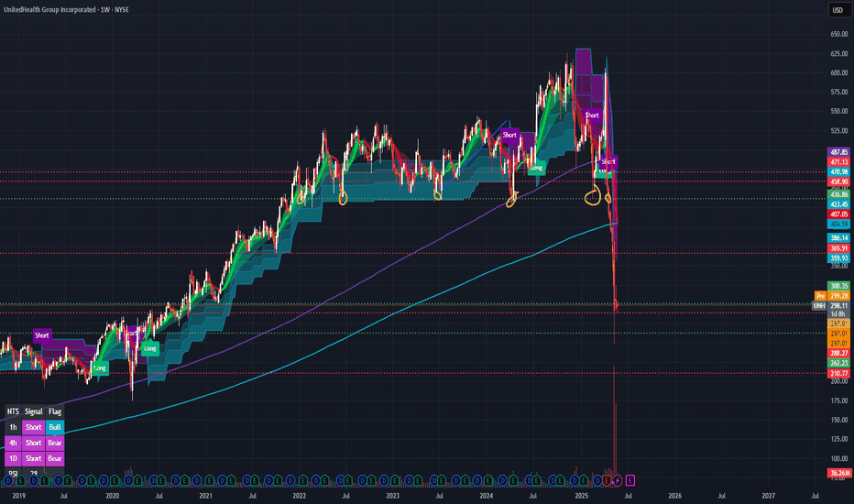This screenshot has height=504, width=854.
Task: Click the 1D timeframe cell
Action: 13,459
